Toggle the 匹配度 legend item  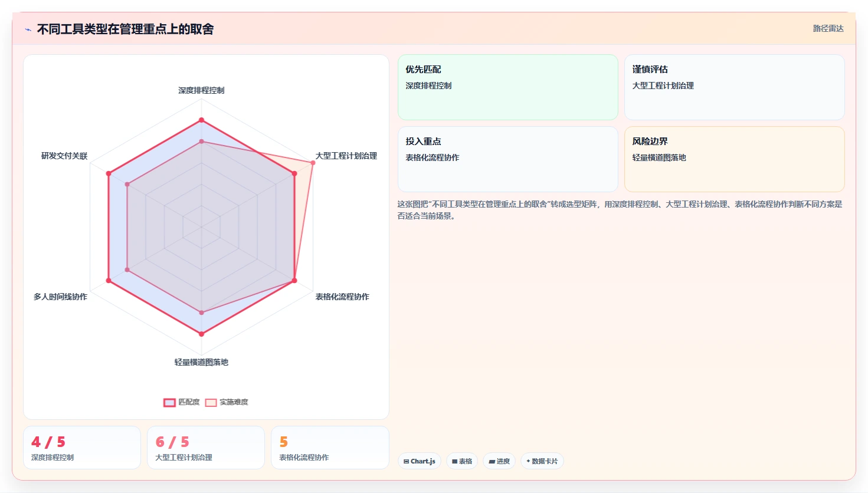coord(181,402)
